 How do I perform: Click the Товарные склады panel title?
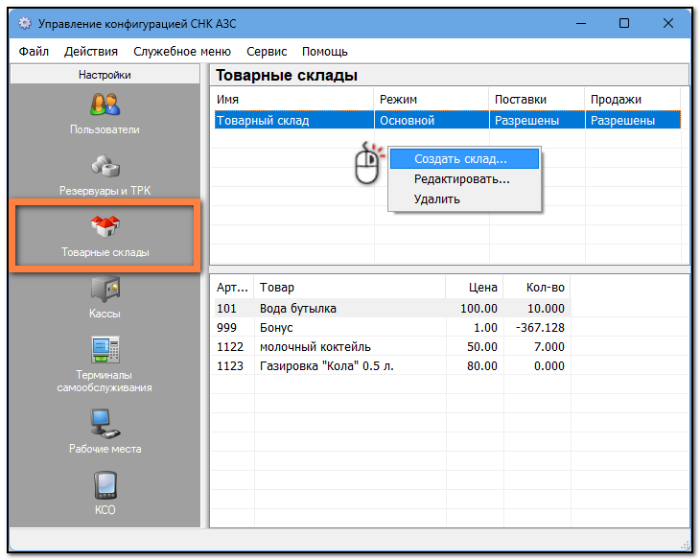tap(287, 75)
